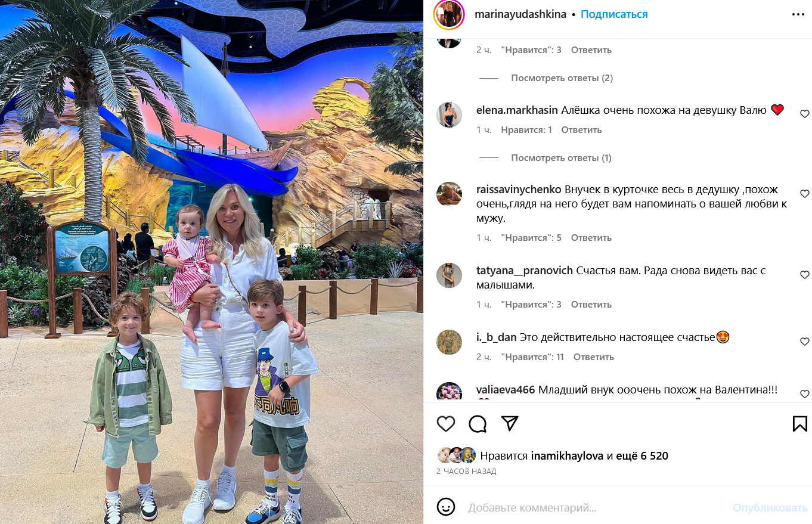Like i._b_dan's comment
This screenshot has height=524, width=812.
pos(804,342)
